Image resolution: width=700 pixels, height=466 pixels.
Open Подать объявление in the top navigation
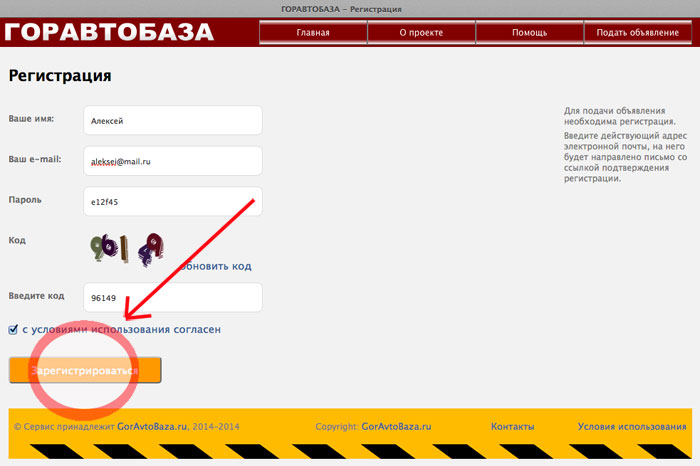click(x=638, y=33)
